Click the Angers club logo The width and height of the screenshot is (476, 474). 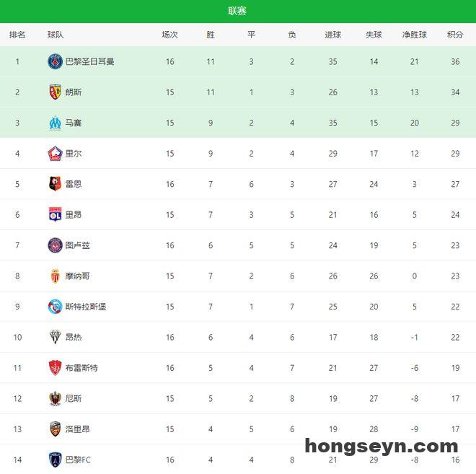(x=56, y=337)
